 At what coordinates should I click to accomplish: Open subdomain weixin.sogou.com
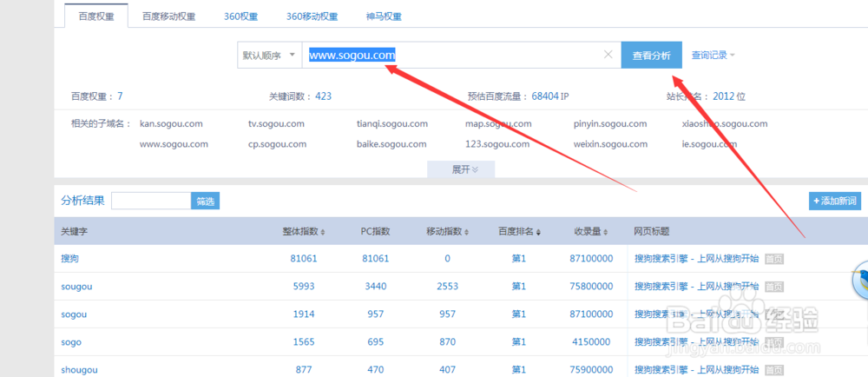click(610, 144)
